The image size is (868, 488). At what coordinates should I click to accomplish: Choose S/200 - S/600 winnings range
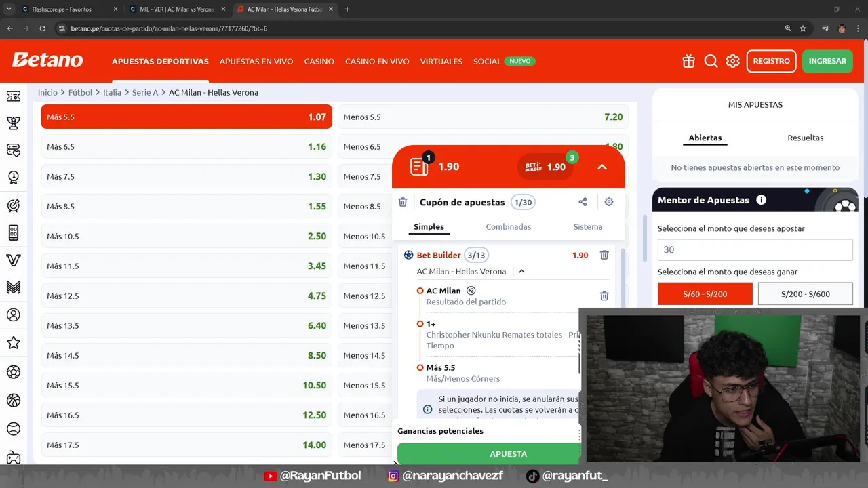pos(806,294)
